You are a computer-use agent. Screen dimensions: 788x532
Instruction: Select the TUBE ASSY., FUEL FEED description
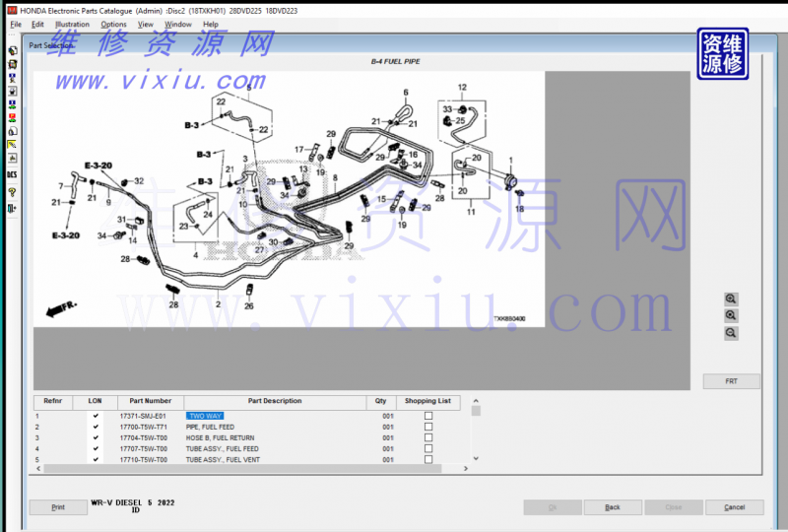(x=223, y=448)
